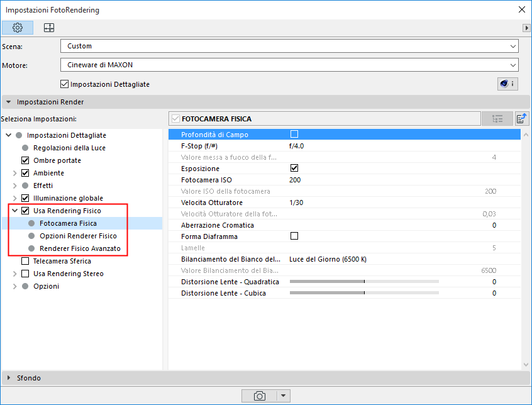The height and width of the screenshot is (405, 532).
Task: Click the panel fly-out arrow at top right
Action: 526,28
